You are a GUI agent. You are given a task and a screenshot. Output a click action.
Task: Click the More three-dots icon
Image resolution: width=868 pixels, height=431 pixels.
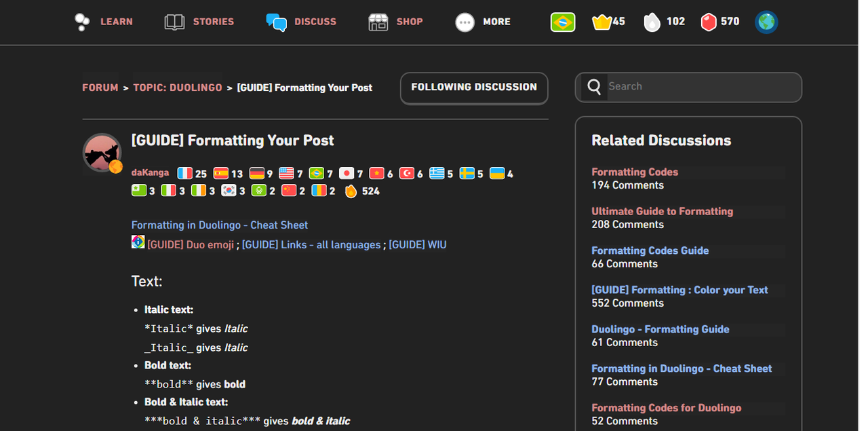tap(465, 22)
